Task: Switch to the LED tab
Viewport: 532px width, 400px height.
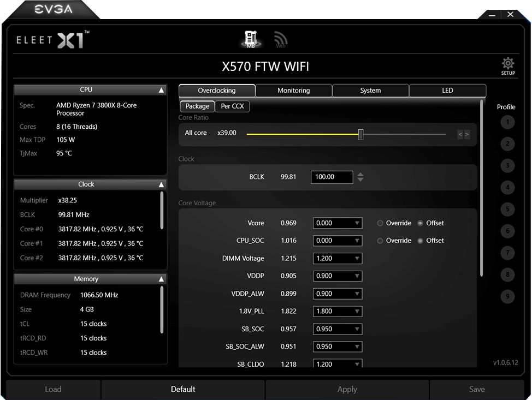Action: tap(447, 91)
